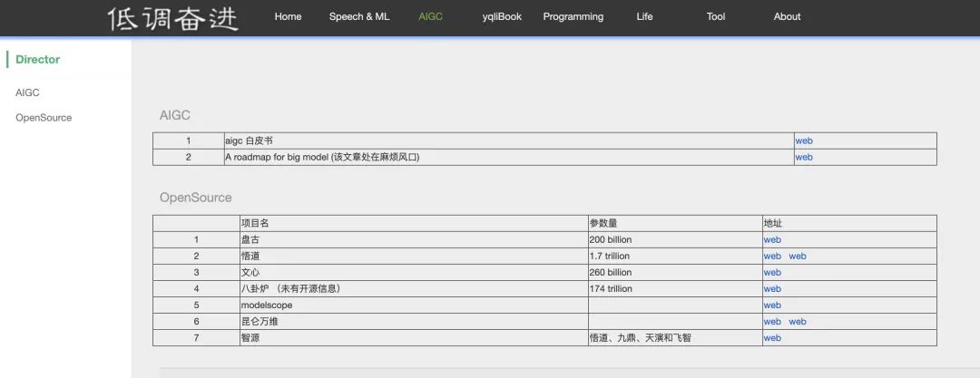Click the 低调奋进 site logo

[x=172, y=18]
